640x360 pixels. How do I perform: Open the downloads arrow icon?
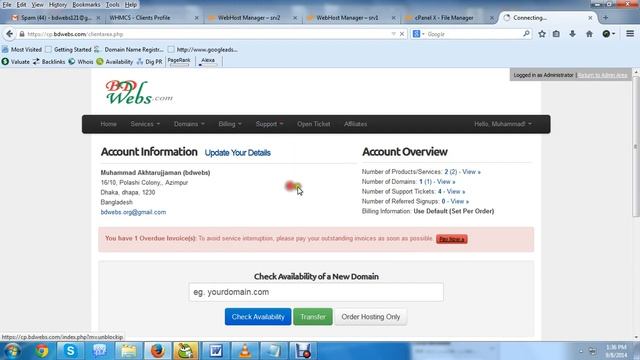tap(572, 34)
